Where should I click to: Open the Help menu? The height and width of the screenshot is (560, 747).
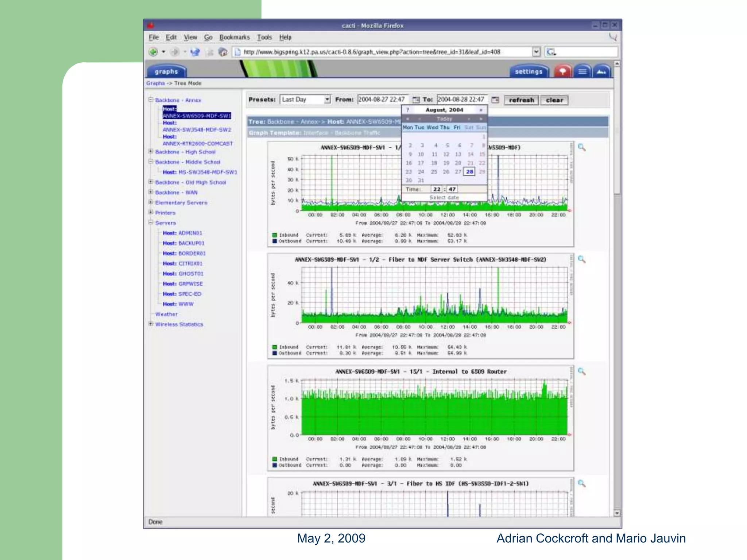pos(285,37)
